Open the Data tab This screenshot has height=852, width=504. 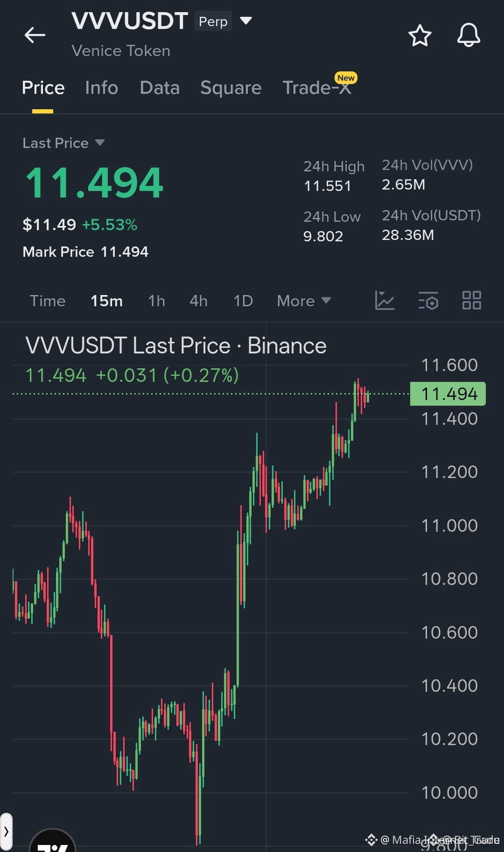(160, 88)
